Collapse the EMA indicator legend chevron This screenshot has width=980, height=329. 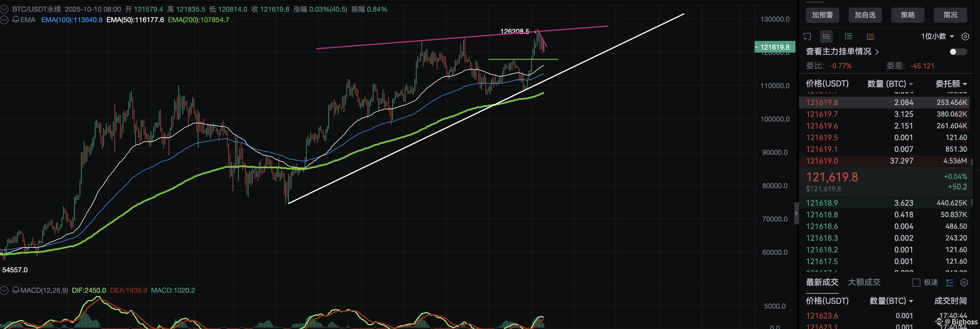pyautogui.click(x=4, y=20)
